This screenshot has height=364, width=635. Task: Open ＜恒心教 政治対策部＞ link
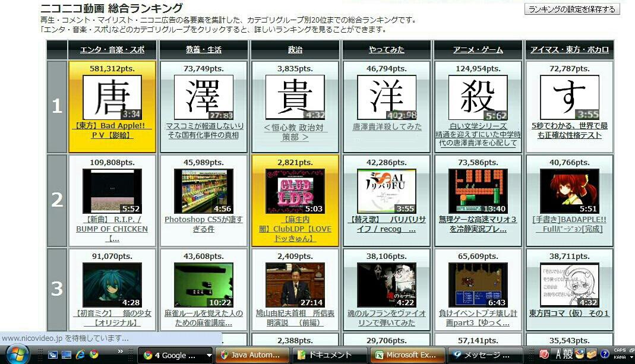pos(295,132)
